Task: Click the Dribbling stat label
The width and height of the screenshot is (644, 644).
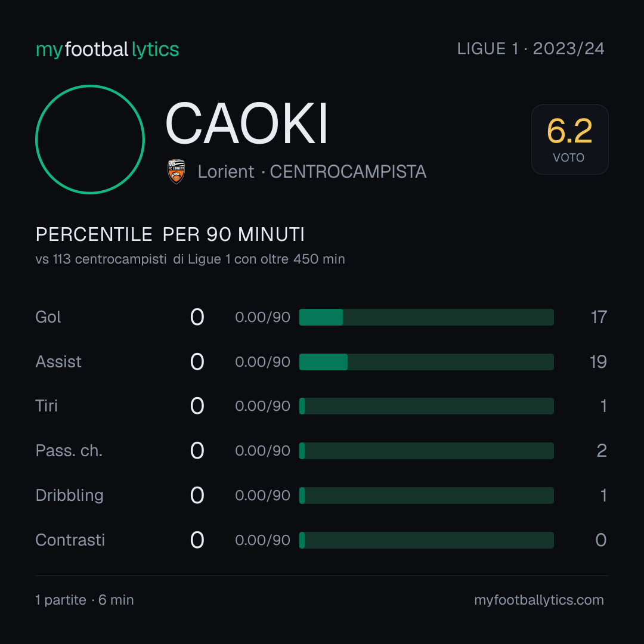Action: point(69,496)
